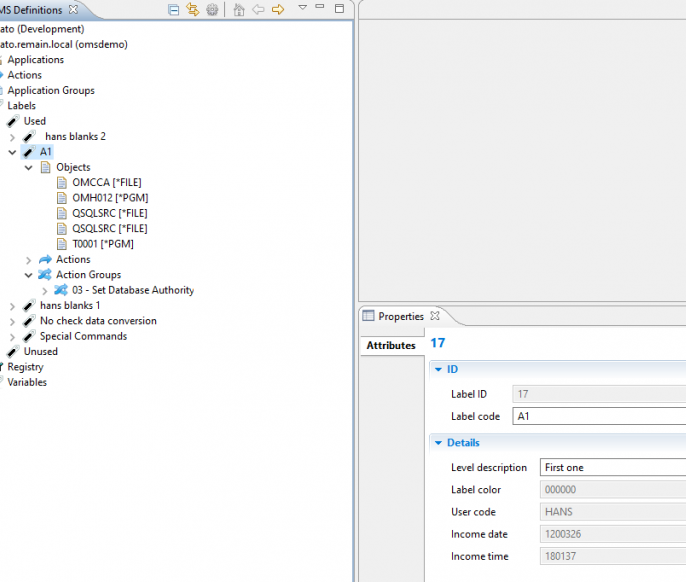Viewport: 686px width, 582px height.
Task: Select the remain.local (omsdemo) connection node
Action: 64,44
